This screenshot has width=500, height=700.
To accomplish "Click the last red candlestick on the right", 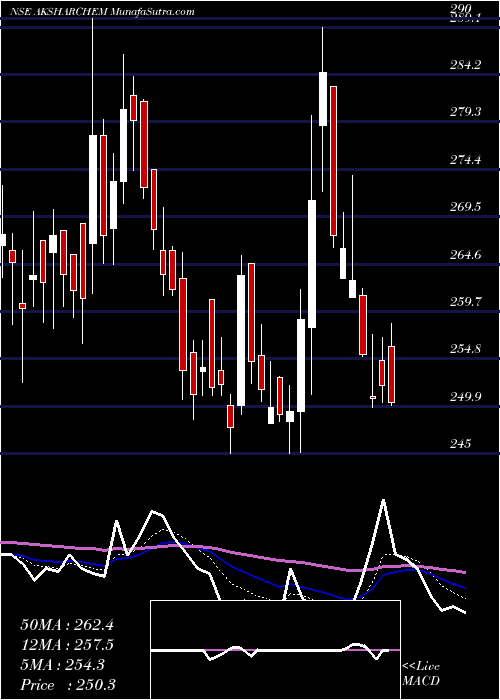I will pyautogui.click(x=392, y=374).
